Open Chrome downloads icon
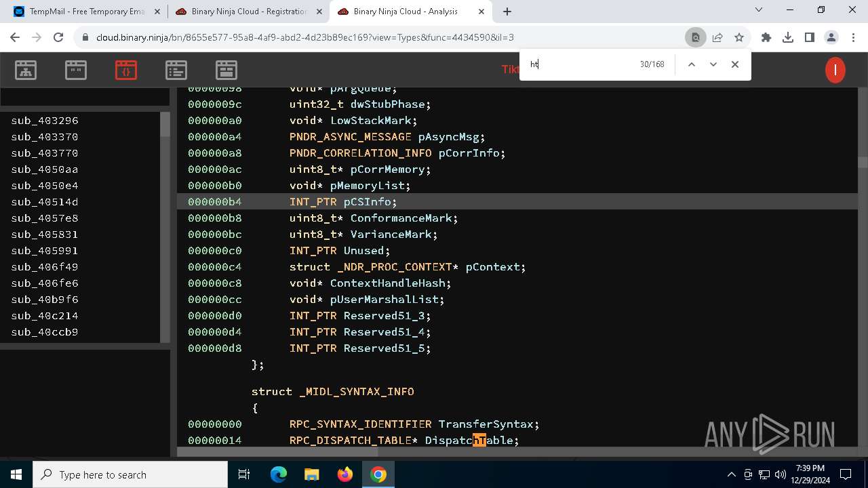This screenshot has height=488, width=868. point(788,37)
